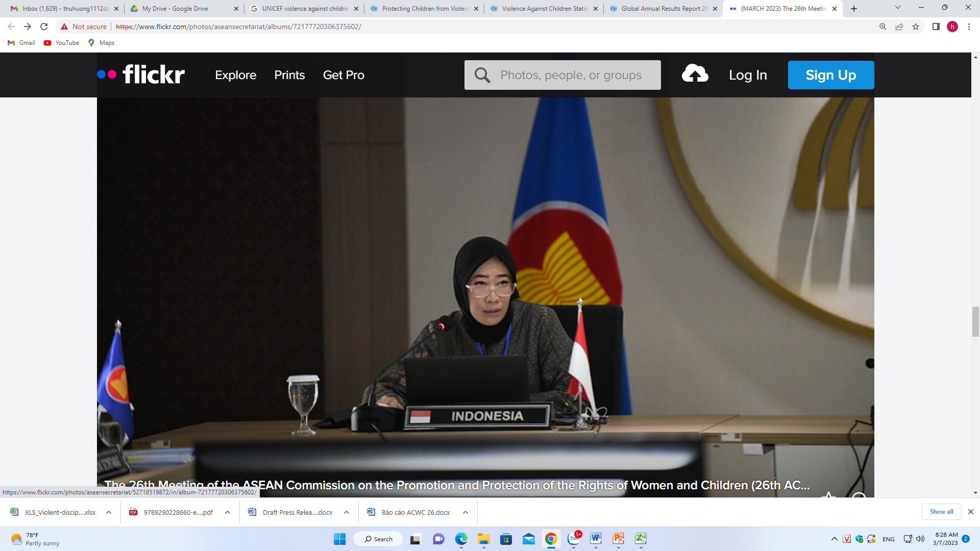Open downloaded Draft Press Release docx
Image resolution: width=980 pixels, height=551 pixels.
pyautogui.click(x=291, y=512)
